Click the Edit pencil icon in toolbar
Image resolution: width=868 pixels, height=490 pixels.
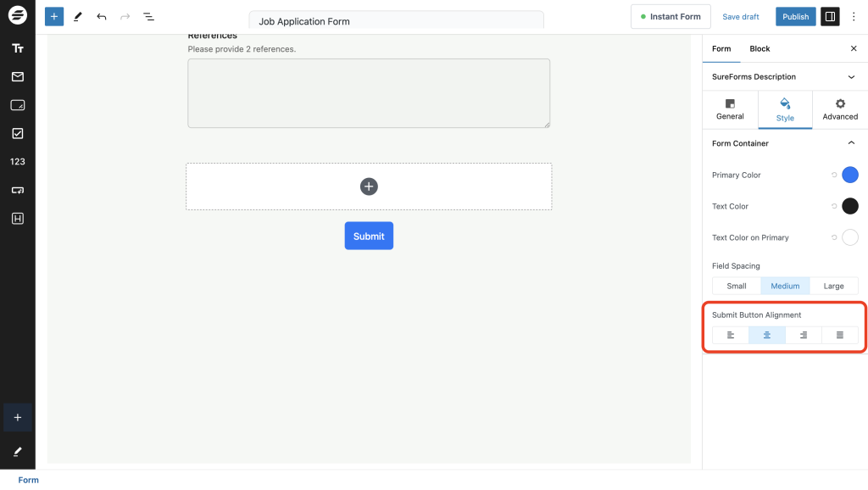pos(78,16)
